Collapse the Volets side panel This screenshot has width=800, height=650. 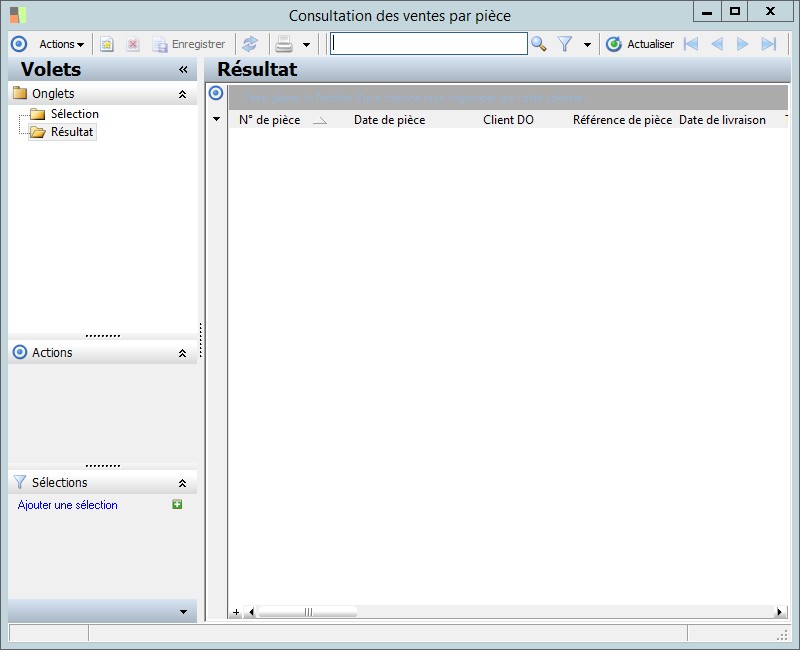coord(183,69)
